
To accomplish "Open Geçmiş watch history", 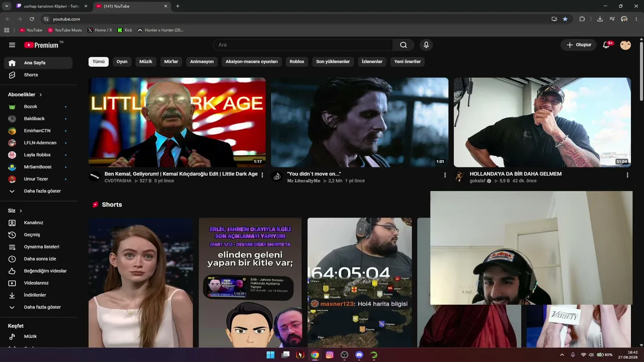I will [38, 235].
